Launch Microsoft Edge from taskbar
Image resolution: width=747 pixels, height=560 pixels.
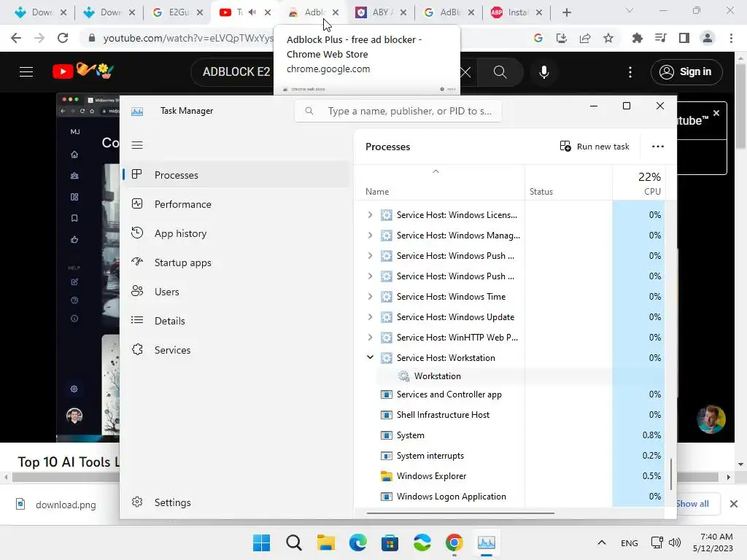coord(357,542)
